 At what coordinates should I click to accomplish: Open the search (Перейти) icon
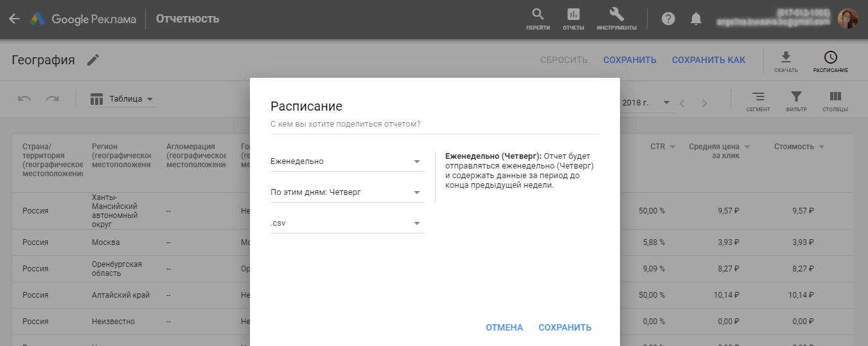[x=538, y=15]
